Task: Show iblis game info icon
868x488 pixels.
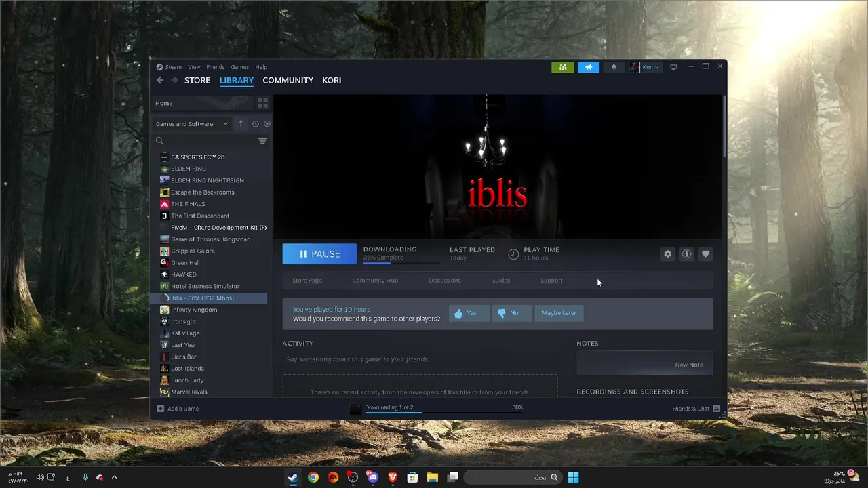Action: coord(687,253)
